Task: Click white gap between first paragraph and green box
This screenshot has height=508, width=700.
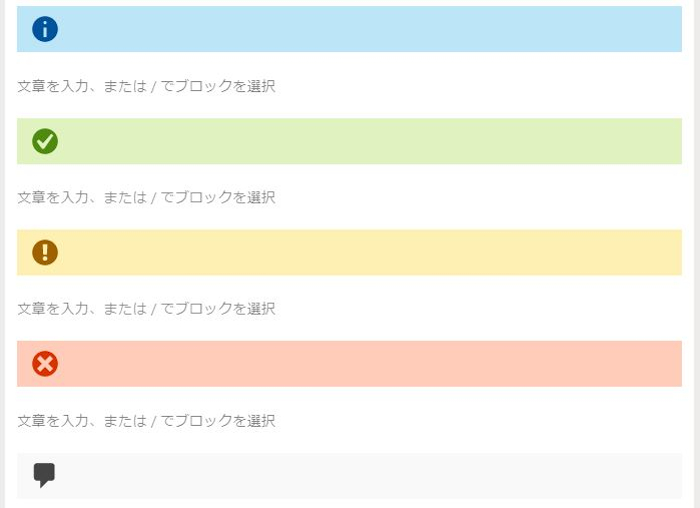Action: pyautogui.click(x=349, y=106)
